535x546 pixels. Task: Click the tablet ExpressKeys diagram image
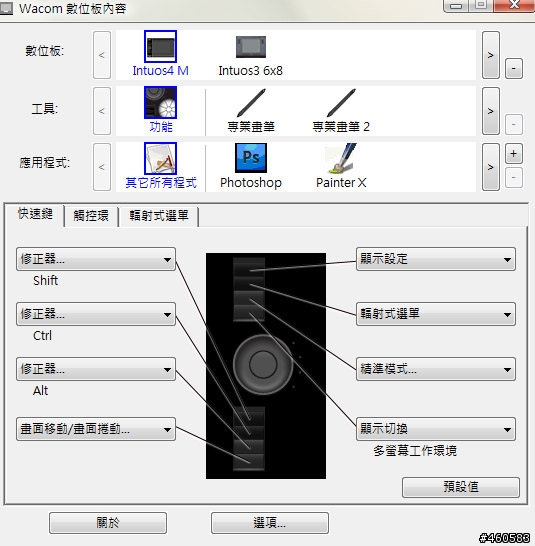[x=266, y=366]
